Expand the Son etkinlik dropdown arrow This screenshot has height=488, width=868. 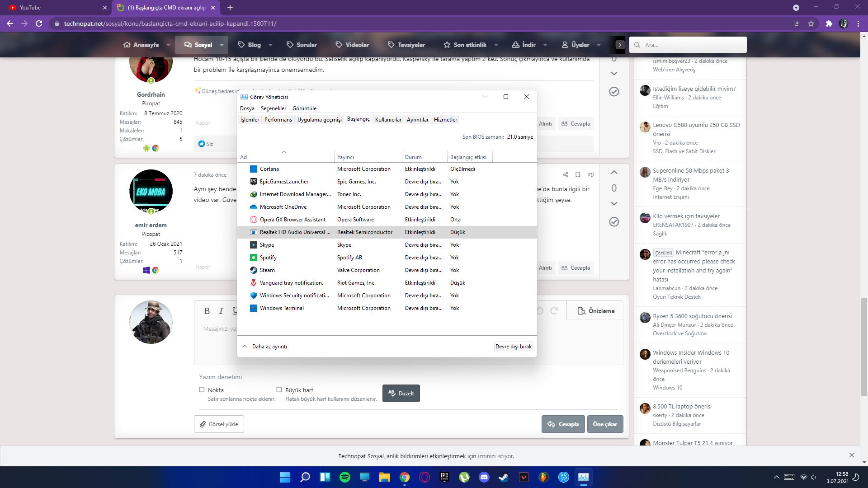click(x=496, y=45)
